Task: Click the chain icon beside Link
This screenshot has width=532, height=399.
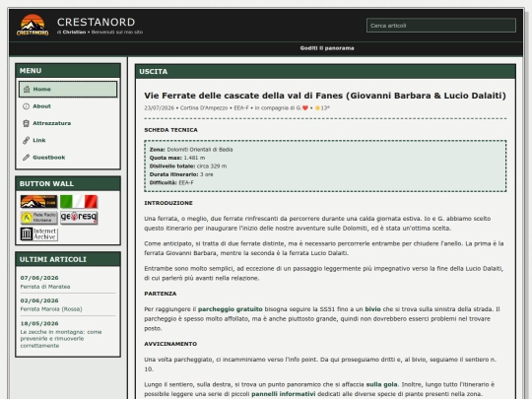Action: [27, 140]
